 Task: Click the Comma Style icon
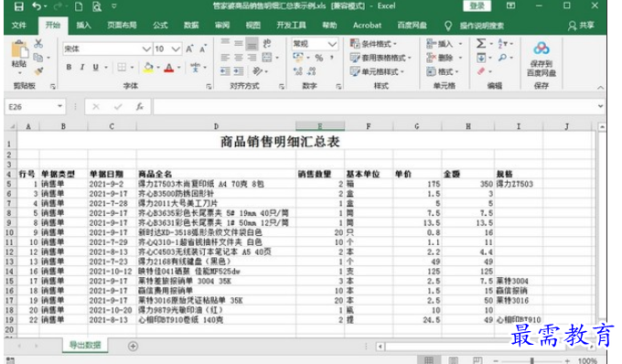pos(332,58)
